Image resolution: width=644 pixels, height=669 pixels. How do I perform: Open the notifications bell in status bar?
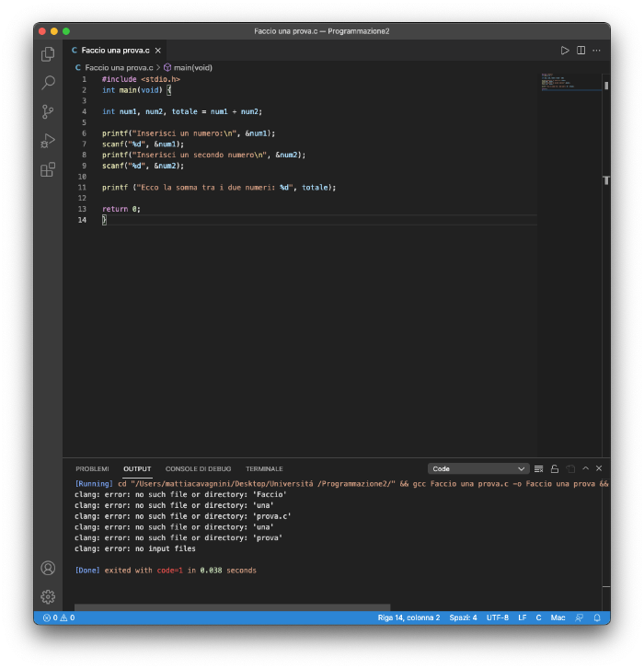point(597,617)
